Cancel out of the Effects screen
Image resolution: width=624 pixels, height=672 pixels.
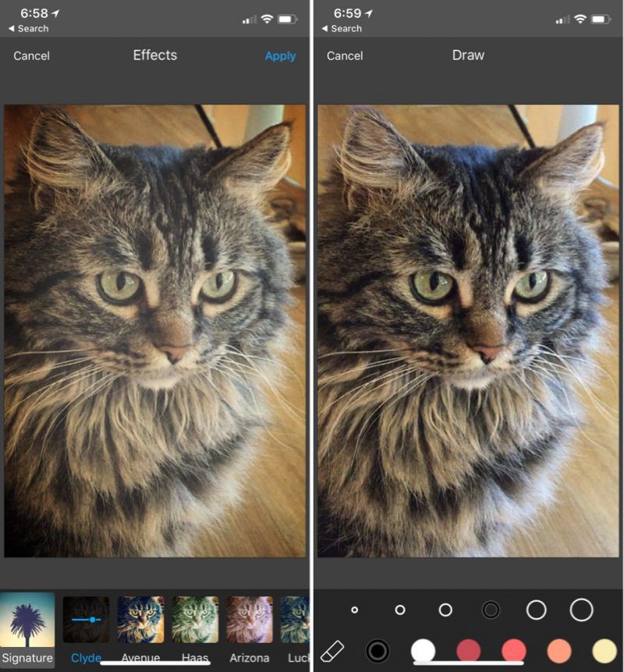(31, 56)
